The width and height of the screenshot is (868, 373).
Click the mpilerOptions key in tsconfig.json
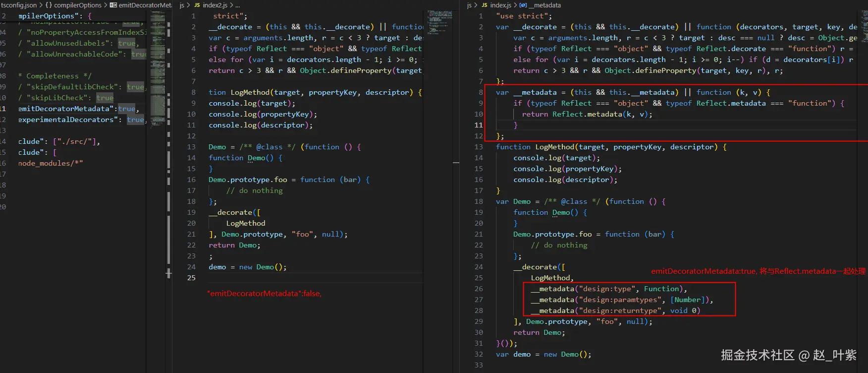click(x=48, y=16)
